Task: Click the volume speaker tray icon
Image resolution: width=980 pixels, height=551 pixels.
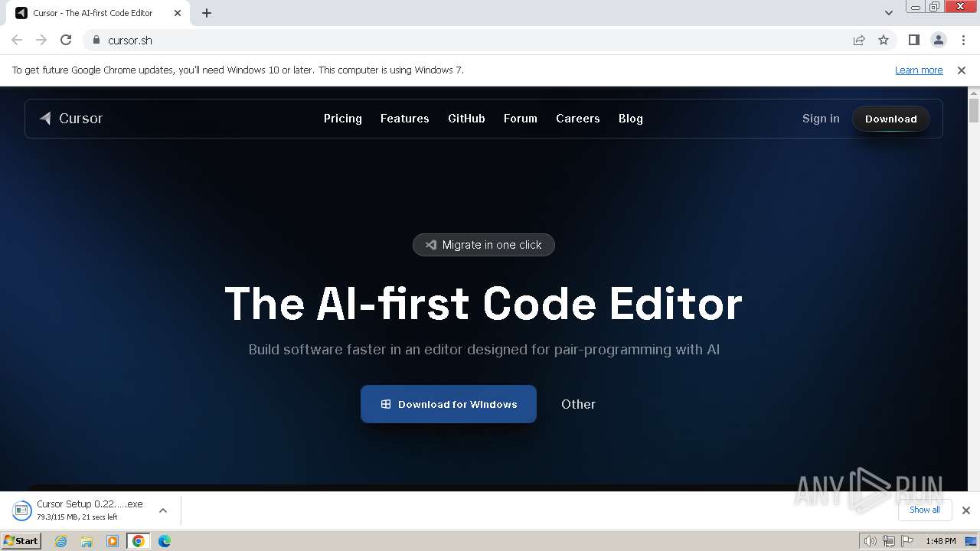Action: point(870,541)
